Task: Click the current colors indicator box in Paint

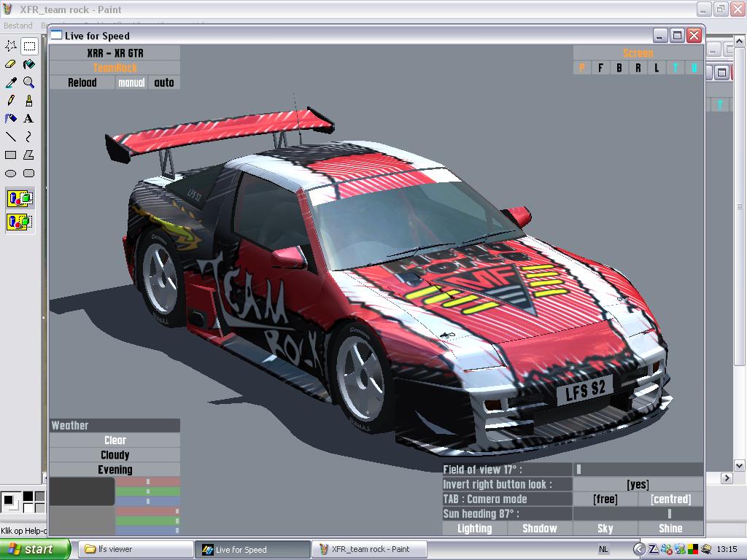Action: pyautogui.click(x=10, y=502)
